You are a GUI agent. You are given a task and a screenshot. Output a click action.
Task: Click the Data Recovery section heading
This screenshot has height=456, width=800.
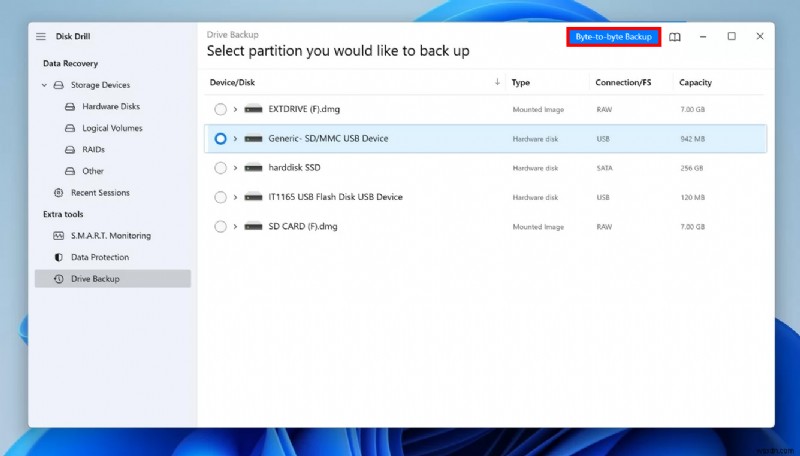point(70,63)
